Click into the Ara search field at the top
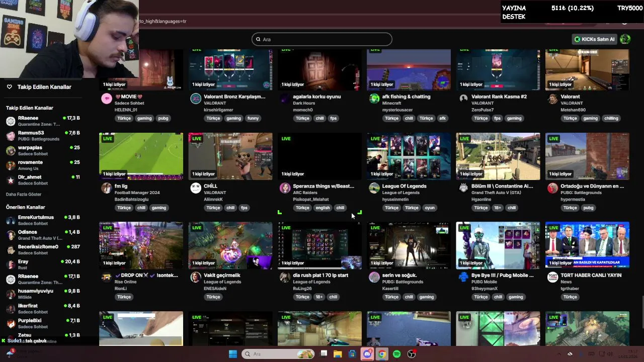Screen dimensions: 644x362 tap(322, 39)
